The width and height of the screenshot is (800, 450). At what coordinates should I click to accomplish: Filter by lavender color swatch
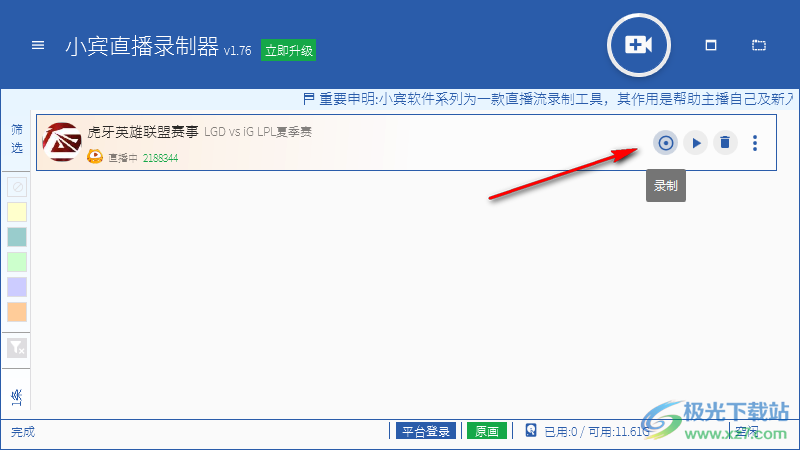tap(17, 287)
